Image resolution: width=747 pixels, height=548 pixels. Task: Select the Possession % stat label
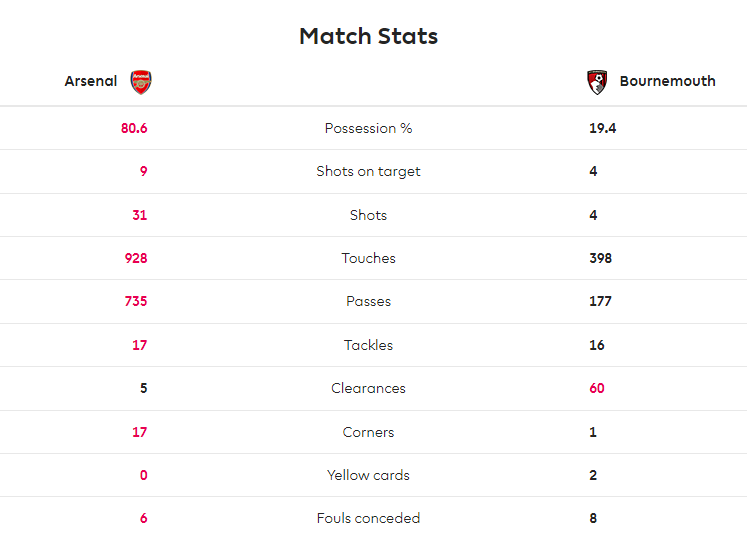(368, 128)
